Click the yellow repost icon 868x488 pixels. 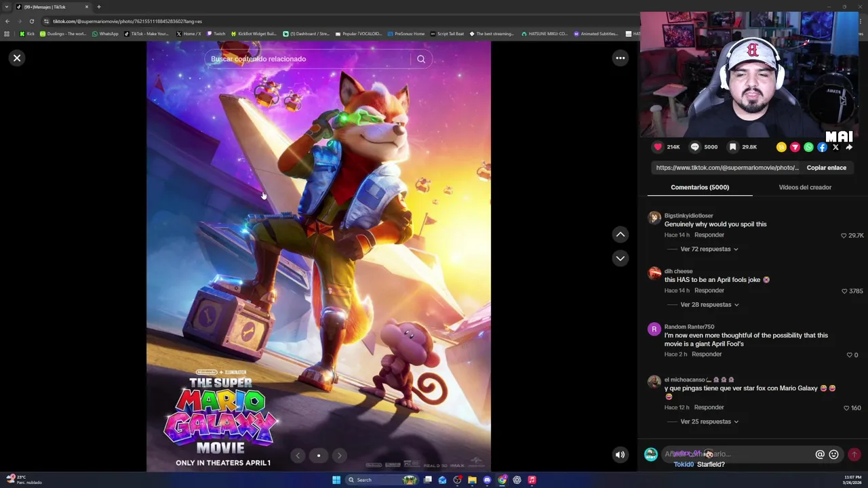click(781, 147)
